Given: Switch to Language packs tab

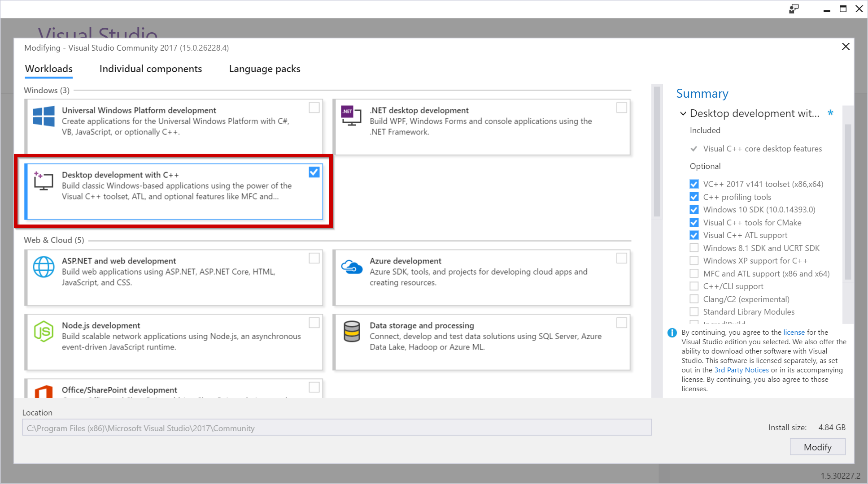Looking at the screenshot, I should coord(265,69).
